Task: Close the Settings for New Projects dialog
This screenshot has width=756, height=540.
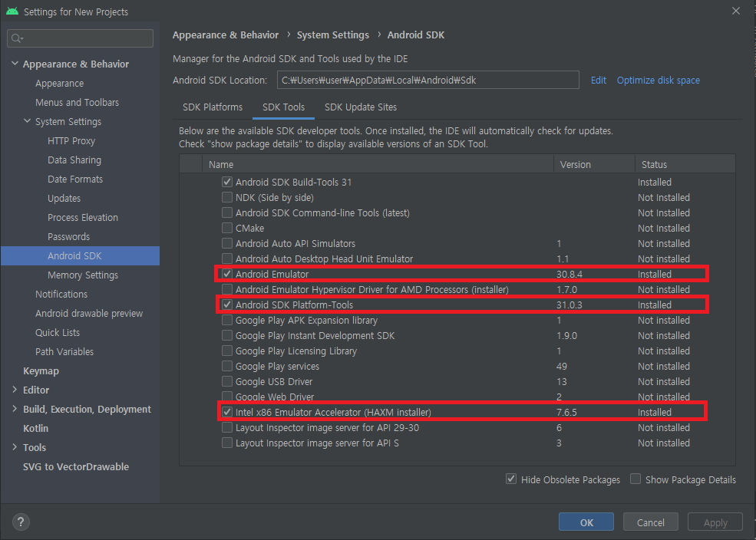Action: (x=736, y=11)
